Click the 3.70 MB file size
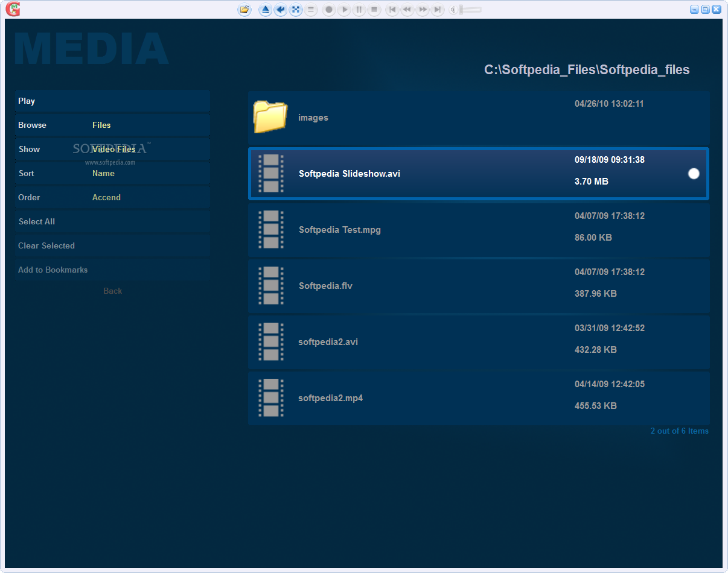The image size is (728, 573). click(x=592, y=182)
